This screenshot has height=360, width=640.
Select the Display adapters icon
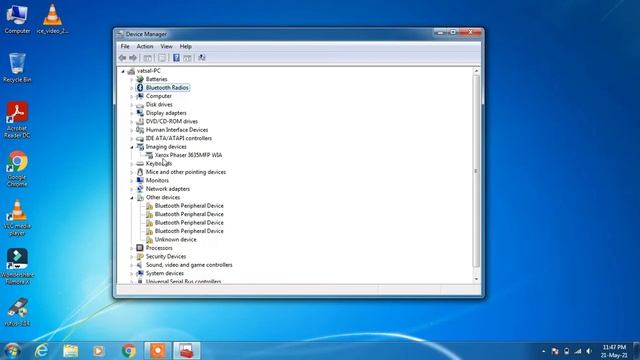click(x=140, y=113)
